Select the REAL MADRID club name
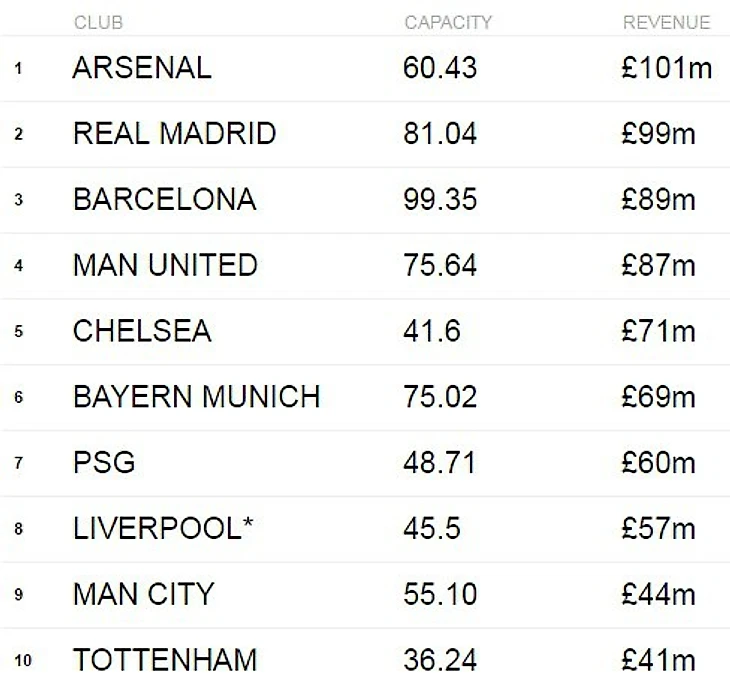This screenshot has height=691, width=730. coord(174,134)
